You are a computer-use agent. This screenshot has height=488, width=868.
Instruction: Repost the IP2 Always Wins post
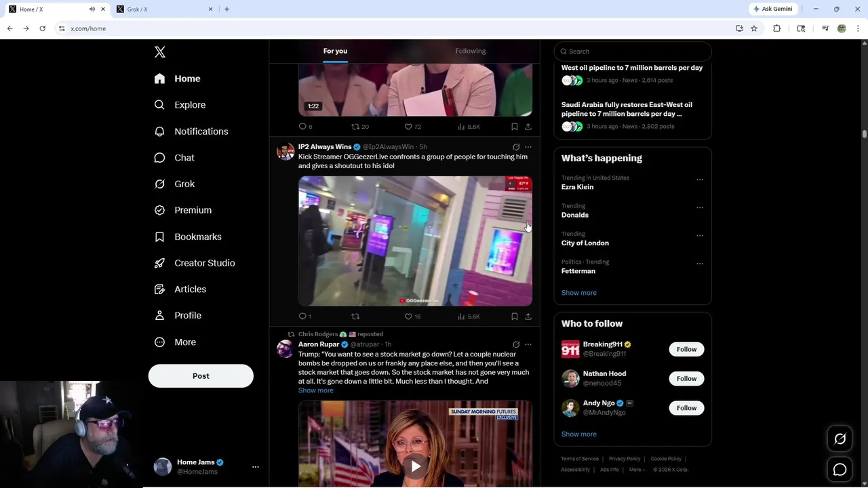tap(355, 317)
